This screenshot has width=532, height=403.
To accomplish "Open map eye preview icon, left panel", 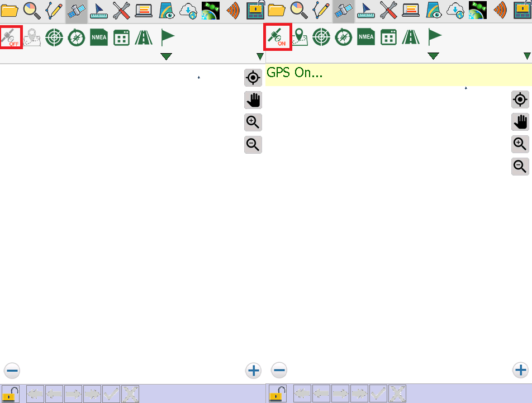I will (x=167, y=11).
